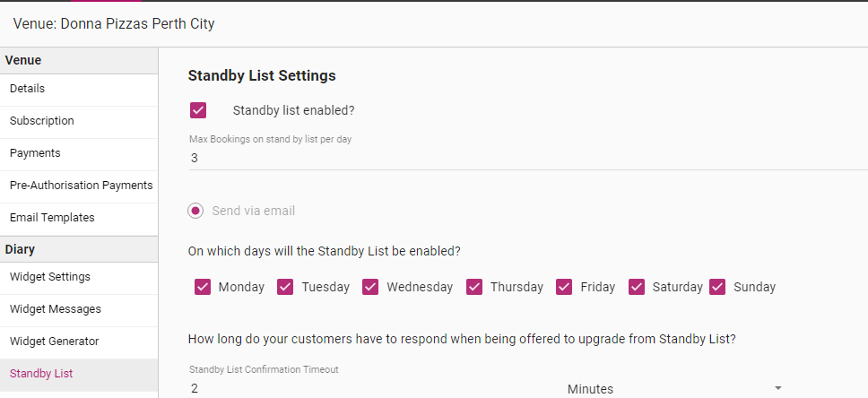The image size is (868, 398).
Task: Disable Standby List on Wednesday
Action: click(370, 287)
